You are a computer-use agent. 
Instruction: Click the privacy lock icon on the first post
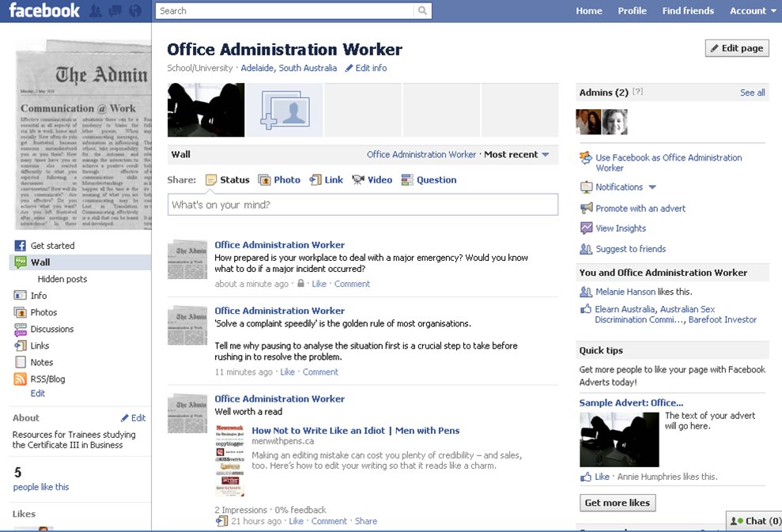[x=300, y=283]
